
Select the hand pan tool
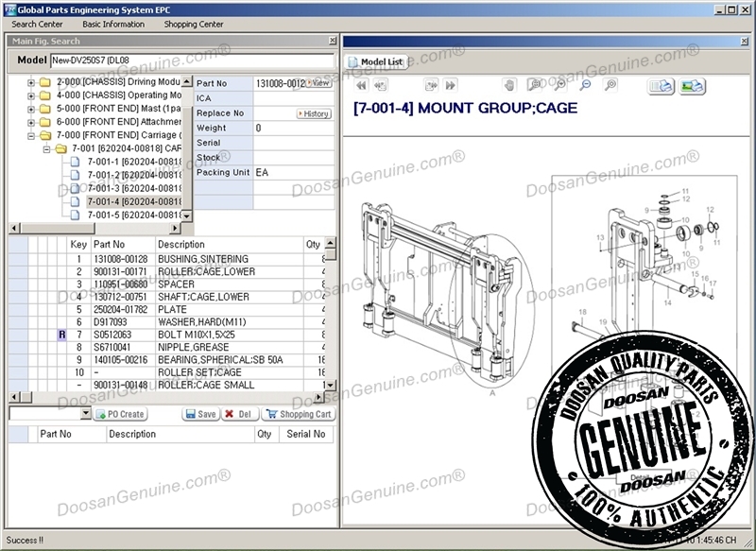tap(509, 85)
